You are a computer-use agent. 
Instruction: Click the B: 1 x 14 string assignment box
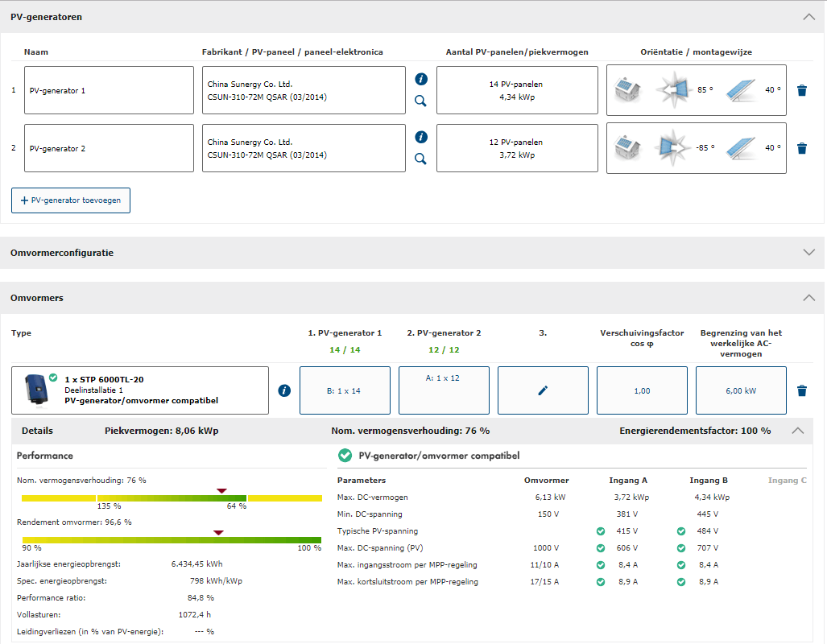(x=345, y=390)
